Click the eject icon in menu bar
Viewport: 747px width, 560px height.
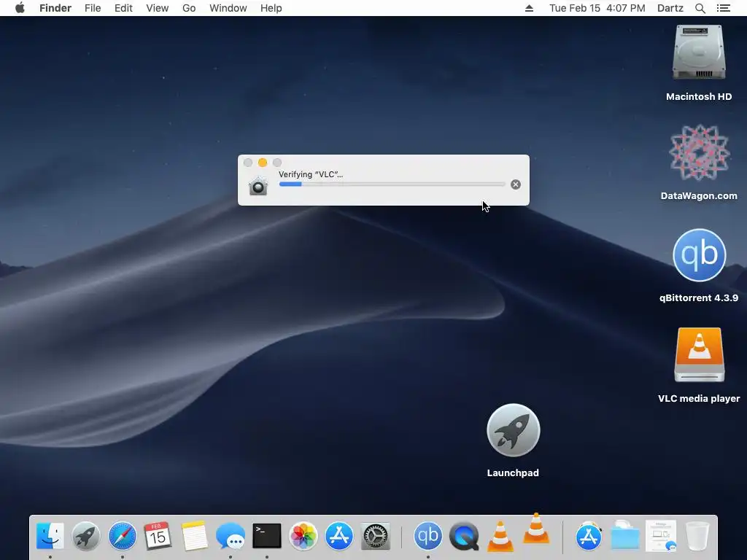529,8
